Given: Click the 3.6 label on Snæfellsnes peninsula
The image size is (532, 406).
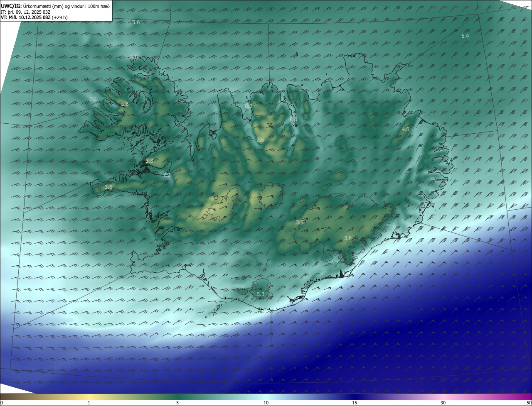Looking at the screenshot, I should (108, 187).
